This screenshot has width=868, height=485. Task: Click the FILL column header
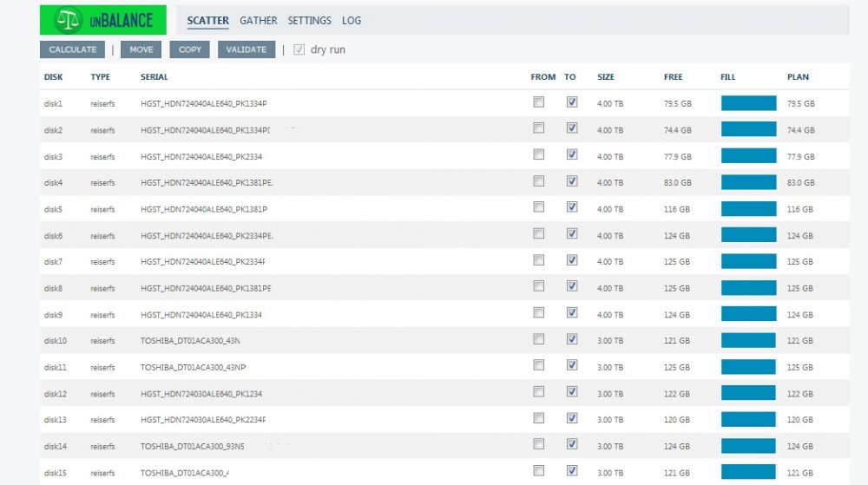point(728,77)
